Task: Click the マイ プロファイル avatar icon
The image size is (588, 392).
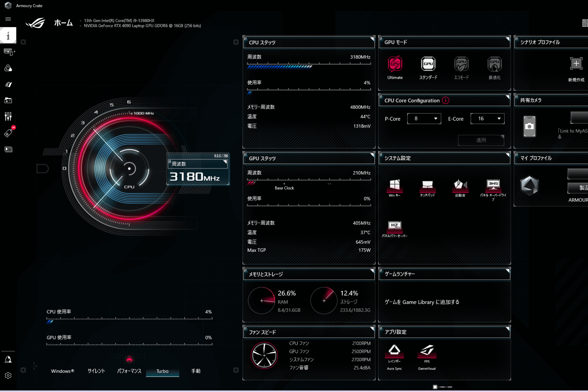Action: tap(529, 186)
